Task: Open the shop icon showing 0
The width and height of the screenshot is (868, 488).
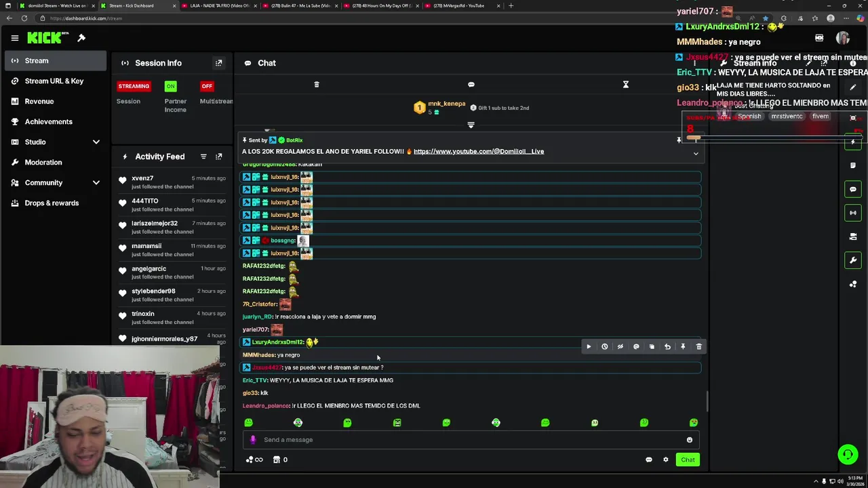Action: tap(280, 460)
